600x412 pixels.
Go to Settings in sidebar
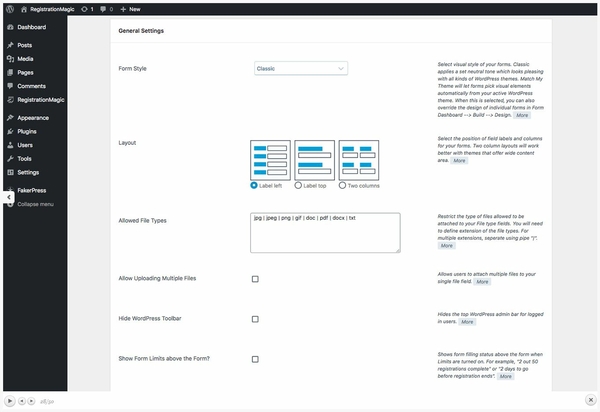[x=28, y=173]
